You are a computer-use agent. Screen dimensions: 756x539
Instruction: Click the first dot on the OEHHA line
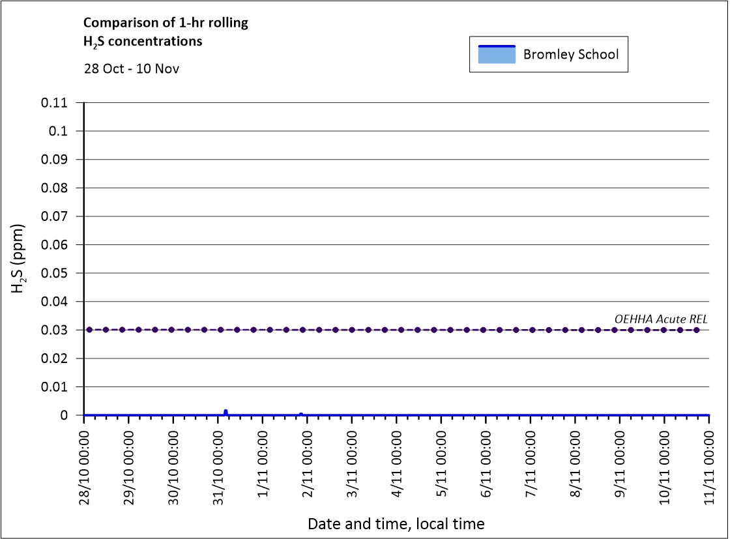(89, 330)
